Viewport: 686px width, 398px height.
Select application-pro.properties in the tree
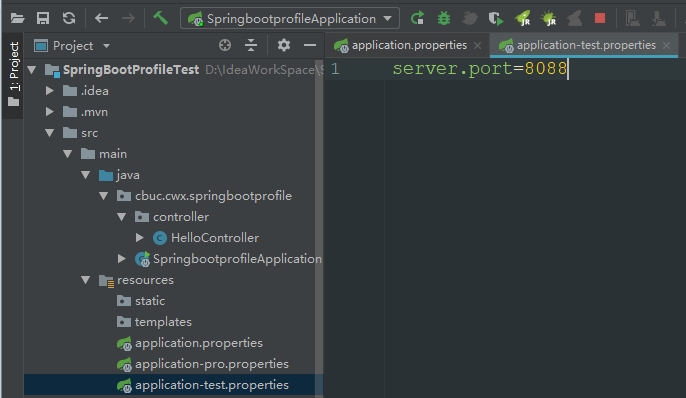tap(212, 364)
